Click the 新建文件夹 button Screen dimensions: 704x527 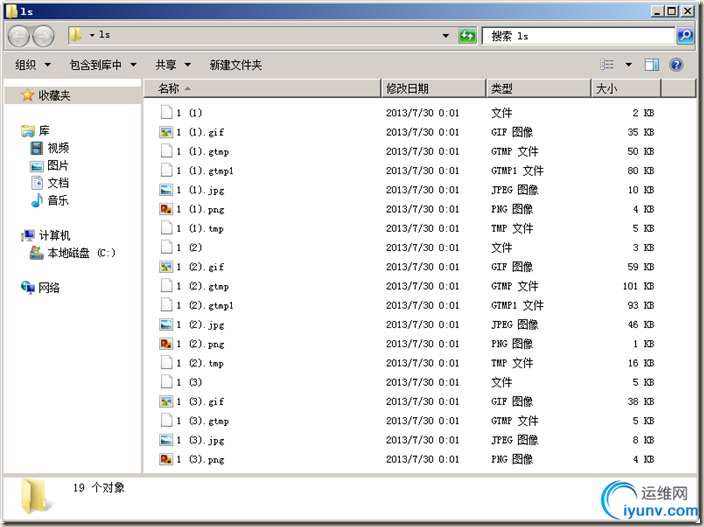tap(236, 65)
